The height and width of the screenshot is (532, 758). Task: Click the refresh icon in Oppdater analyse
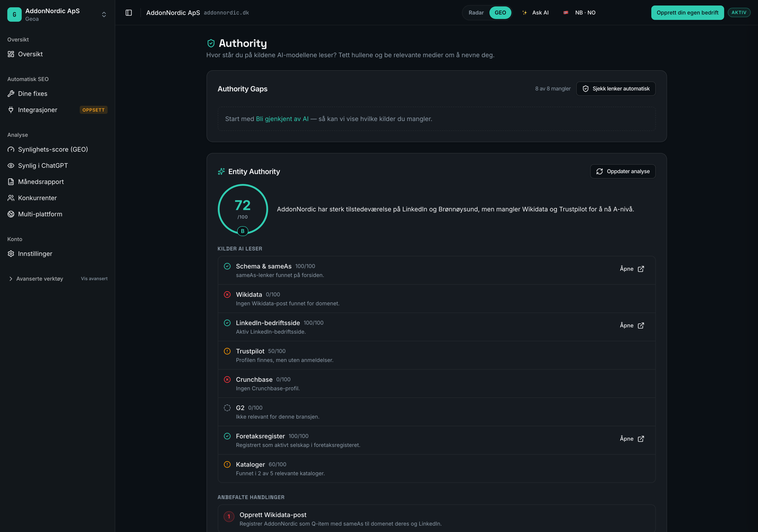click(600, 171)
